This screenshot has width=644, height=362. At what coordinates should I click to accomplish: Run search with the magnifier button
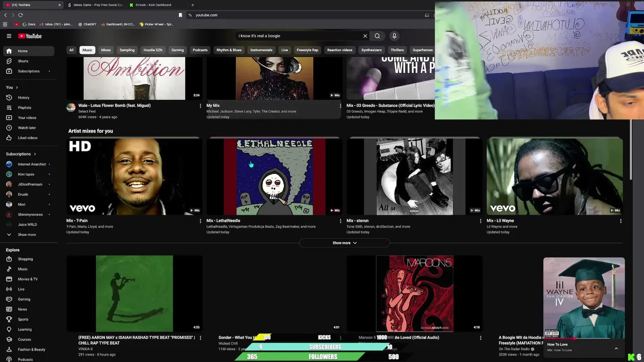tap(377, 36)
